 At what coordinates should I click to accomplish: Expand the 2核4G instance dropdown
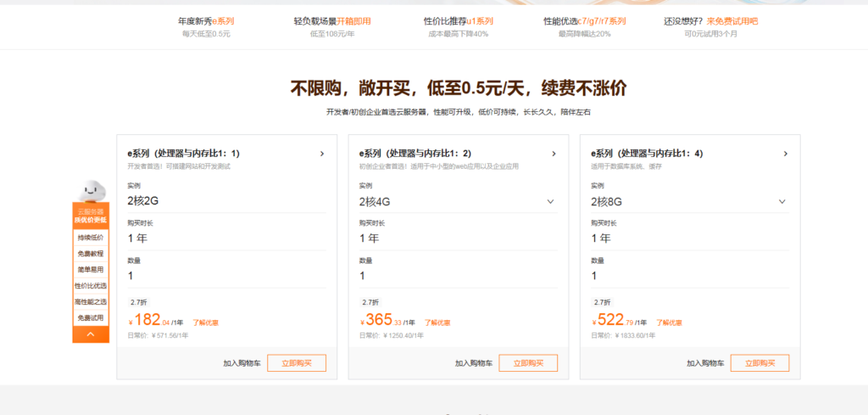point(550,202)
